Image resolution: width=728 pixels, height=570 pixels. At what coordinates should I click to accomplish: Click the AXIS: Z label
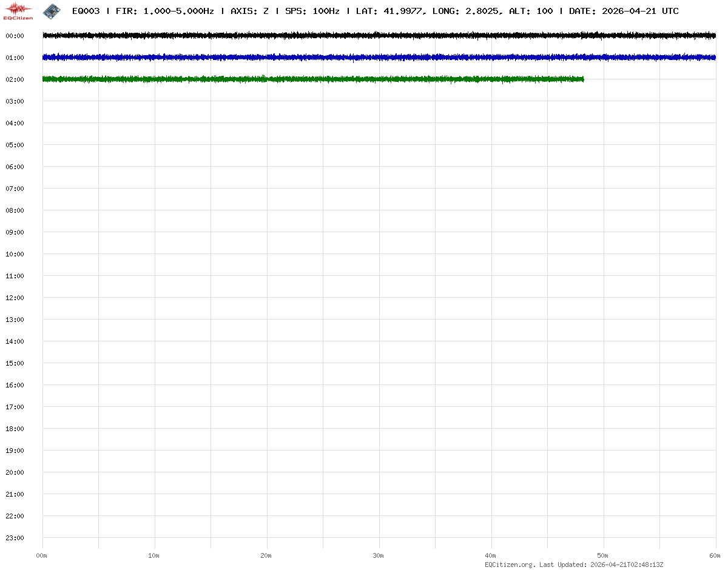click(249, 11)
